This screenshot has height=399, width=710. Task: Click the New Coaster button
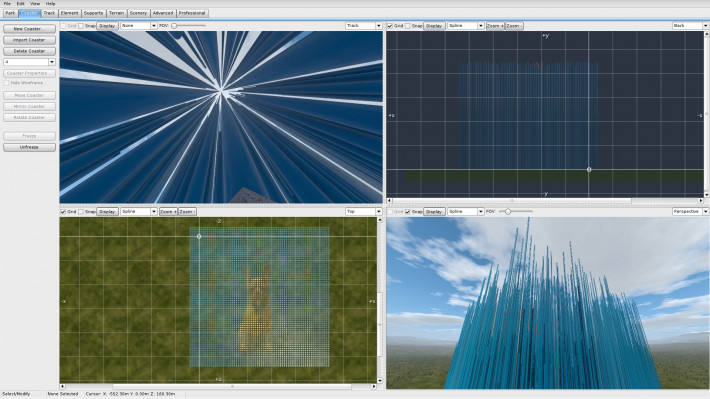pos(29,29)
